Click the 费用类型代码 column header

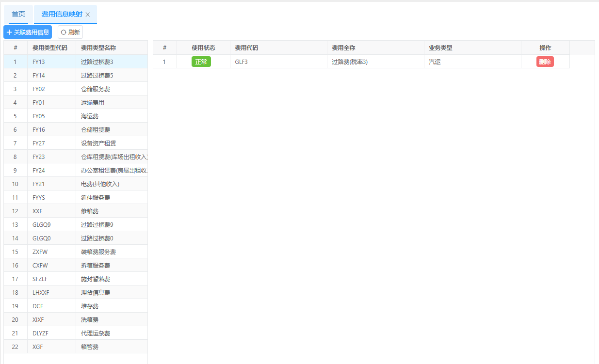[x=49, y=48]
